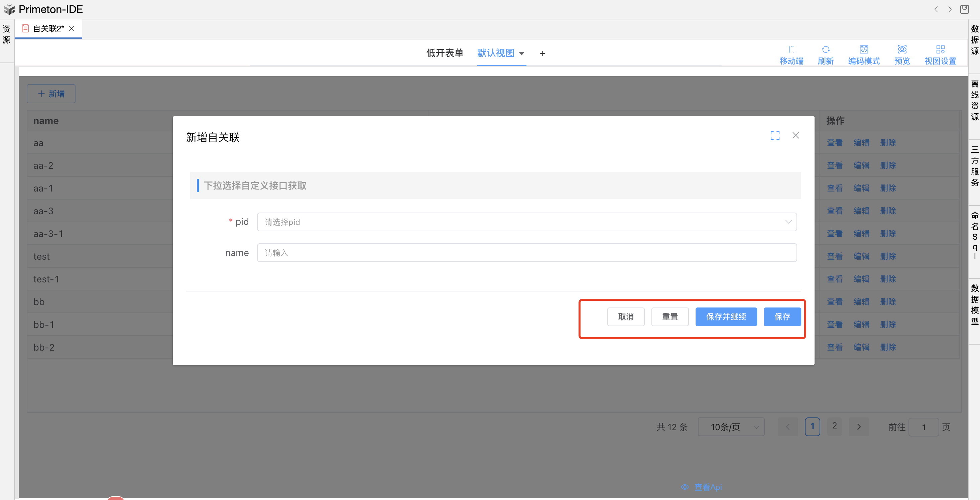Image resolution: width=980 pixels, height=500 pixels.
Task: Open the 10条/页 page size dropdown
Action: coord(731,427)
